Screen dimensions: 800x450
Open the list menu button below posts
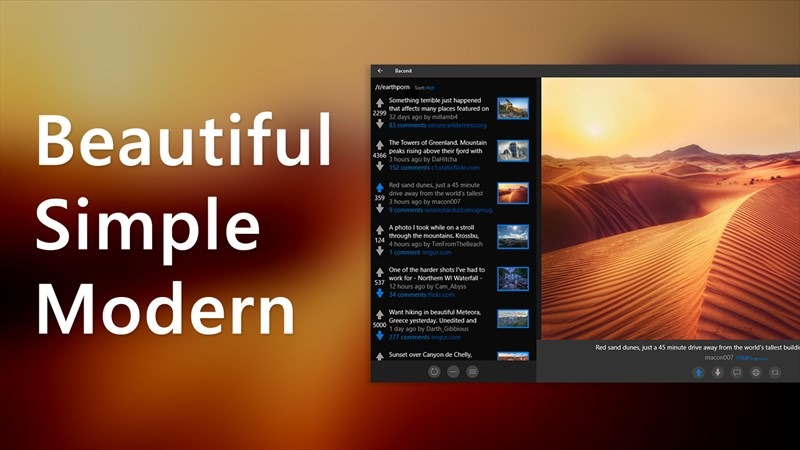point(472,372)
